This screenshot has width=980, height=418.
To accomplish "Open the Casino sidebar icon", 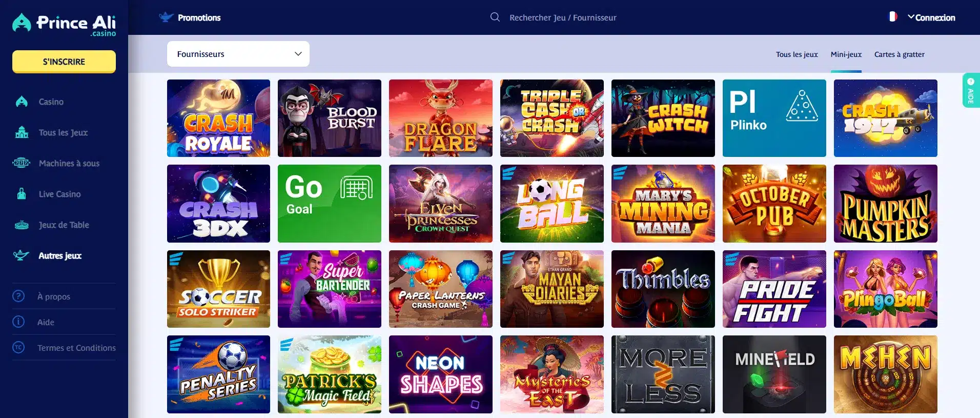I will pos(22,102).
